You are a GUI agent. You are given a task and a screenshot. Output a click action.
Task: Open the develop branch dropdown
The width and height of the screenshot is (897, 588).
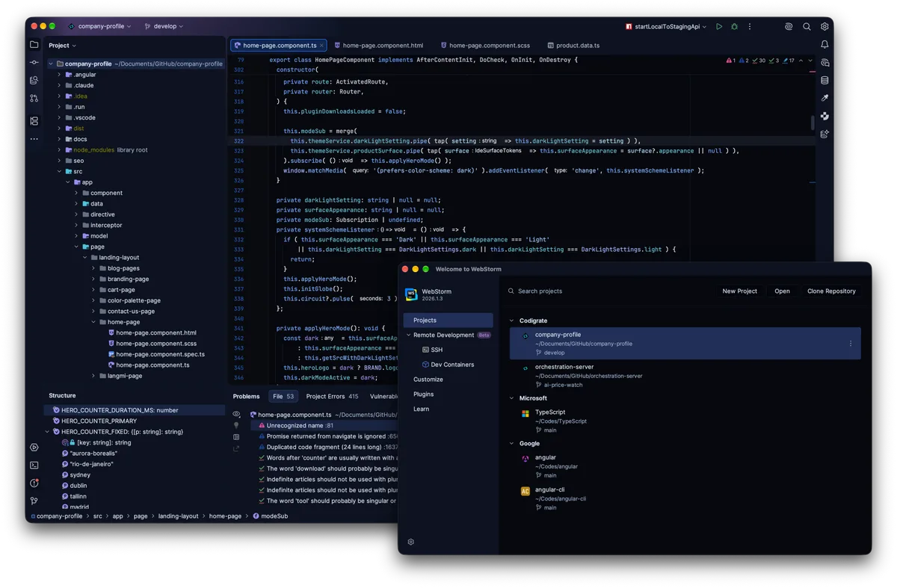coord(164,26)
